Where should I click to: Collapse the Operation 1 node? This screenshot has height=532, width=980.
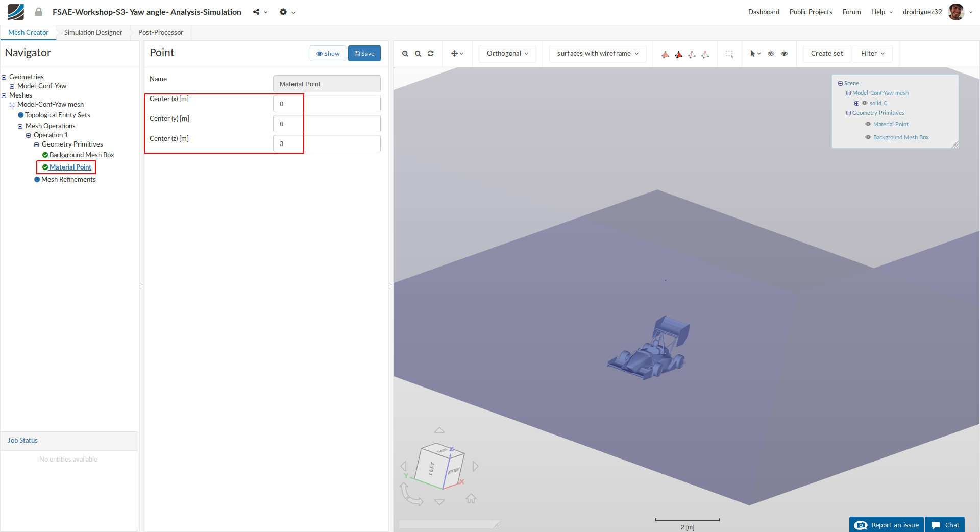(x=29, y=135)
